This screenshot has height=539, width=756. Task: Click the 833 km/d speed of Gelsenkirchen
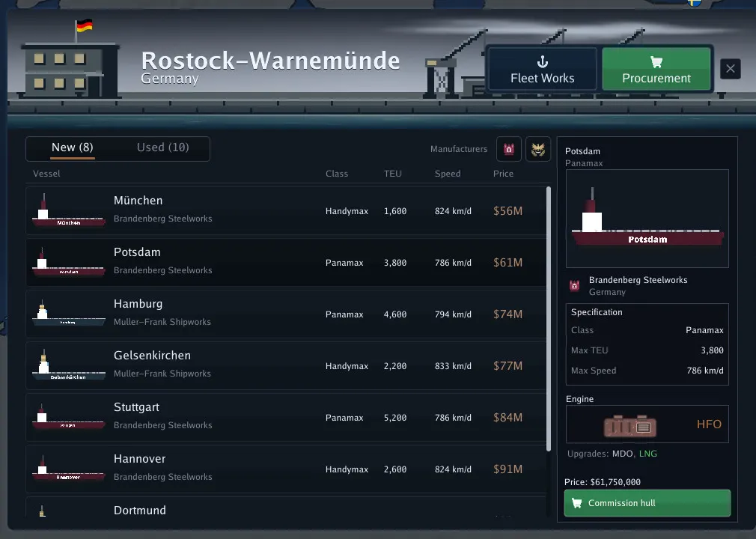coord(453,366)
